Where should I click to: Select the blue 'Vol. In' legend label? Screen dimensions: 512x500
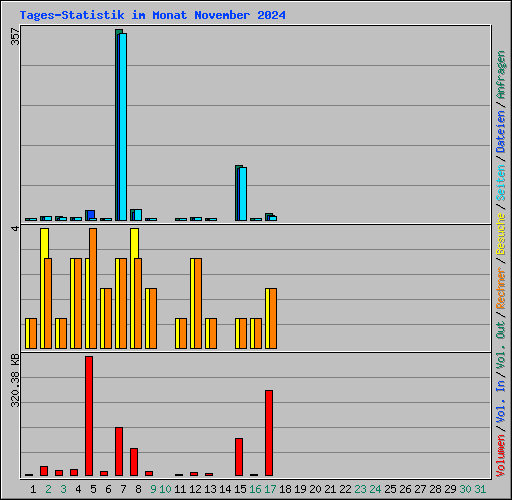pyautogui.click(x=500, y=401)
